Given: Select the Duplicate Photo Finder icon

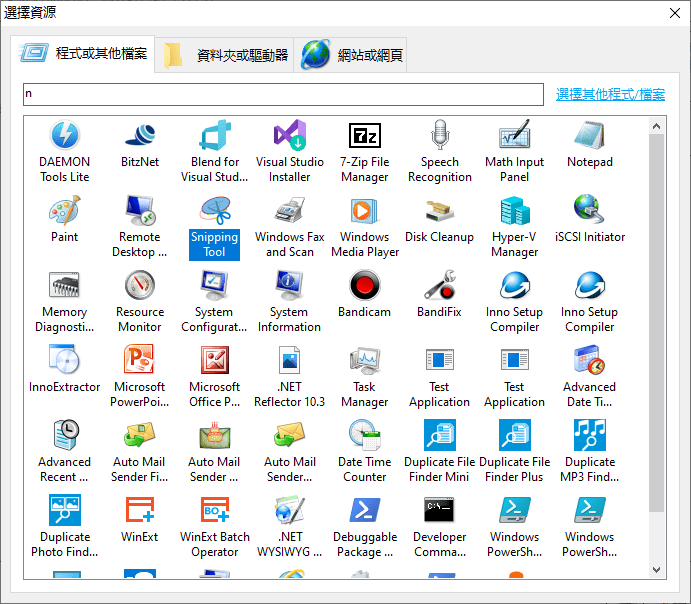Looking at the screenshot, I should pyautogui.click(x=65, y=510).
